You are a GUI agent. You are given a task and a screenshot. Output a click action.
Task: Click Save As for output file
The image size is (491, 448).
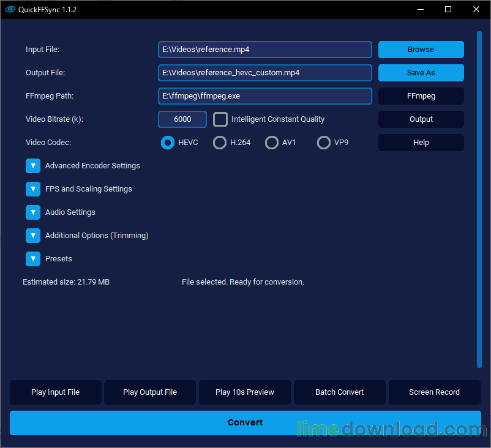[x=421, y=73]
